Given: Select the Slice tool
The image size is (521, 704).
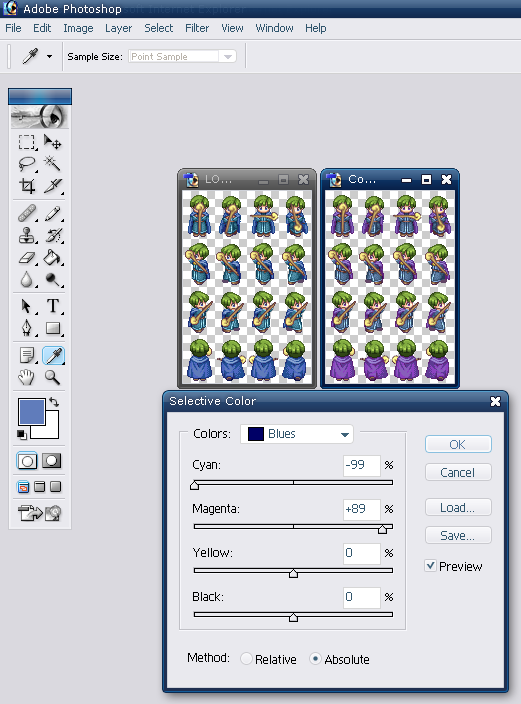Looking at the screenshot, I should coord(53,185).
